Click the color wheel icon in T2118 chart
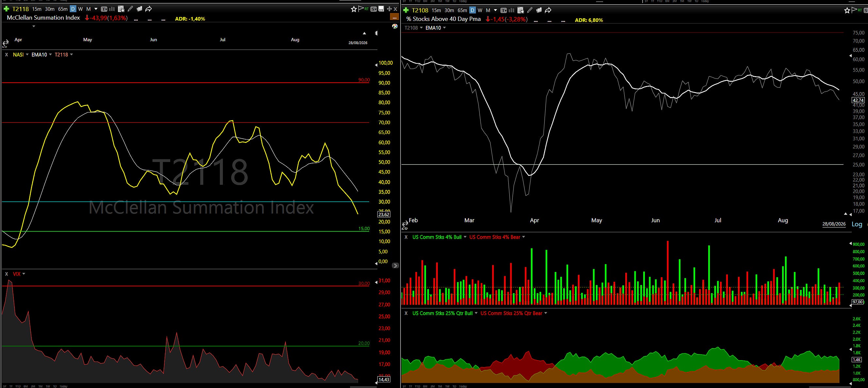The width and height of the screenshot is (868, 388). click(395, 26)
